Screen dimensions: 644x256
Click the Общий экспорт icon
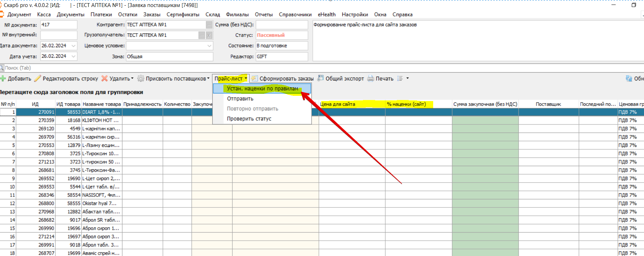tap(321, 78)
